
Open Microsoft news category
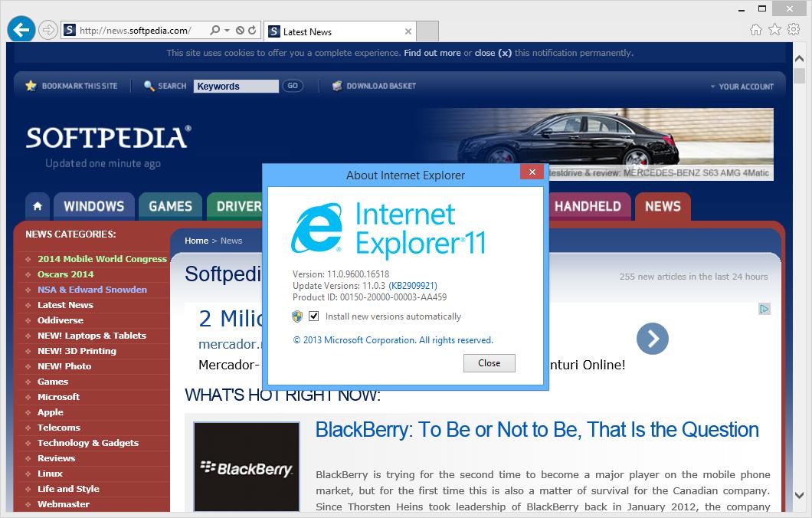click(x=58, y=397)
